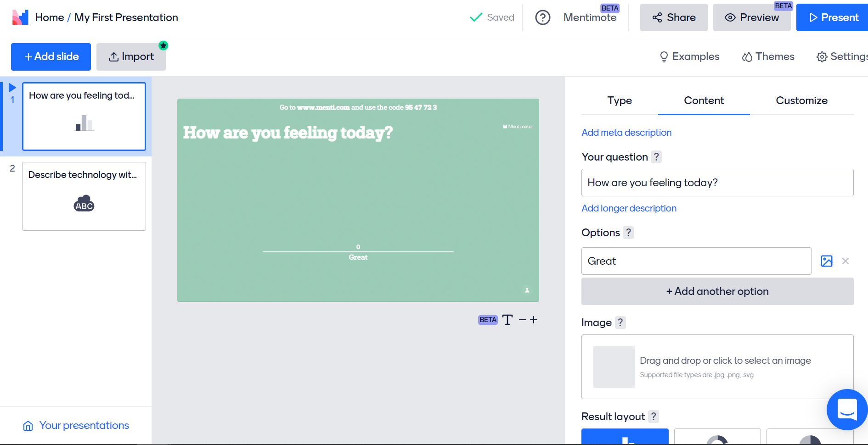Switch to the Customize tab
This screenshot has height=445, width=868.
801,100
